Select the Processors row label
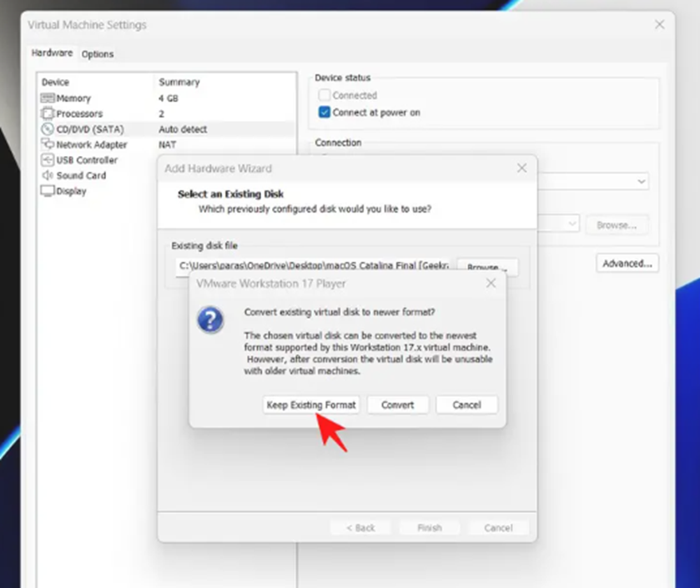 pyautogui.click(x=79, y=113)
